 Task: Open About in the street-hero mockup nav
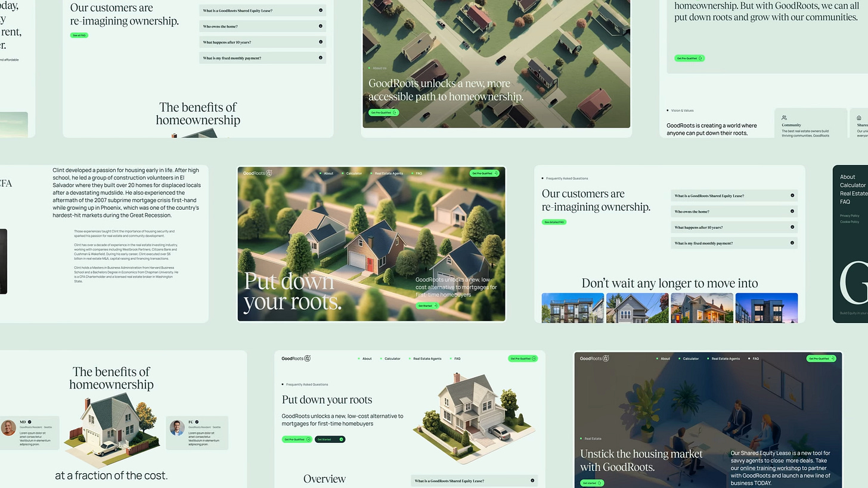[328, 173]
